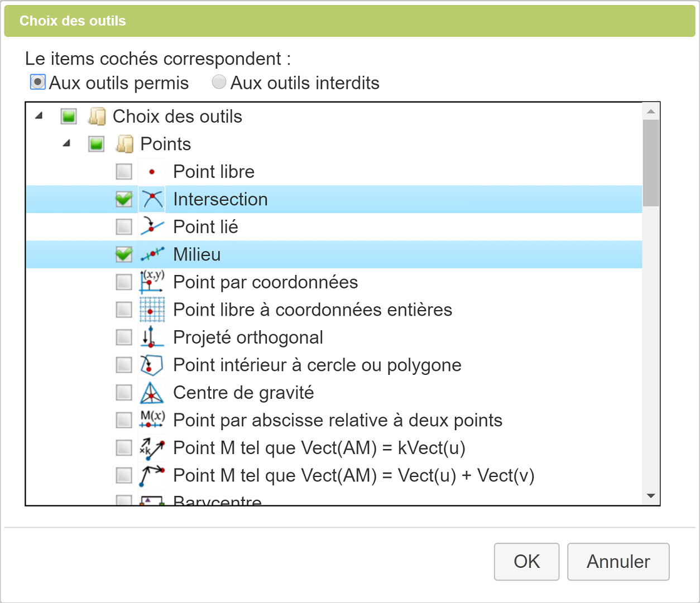Viewport: 700px width, 603px height.
Task: Click the Point par abscisse relative M(x) icon
Action: pyautogui.click(x=152, y=420)
